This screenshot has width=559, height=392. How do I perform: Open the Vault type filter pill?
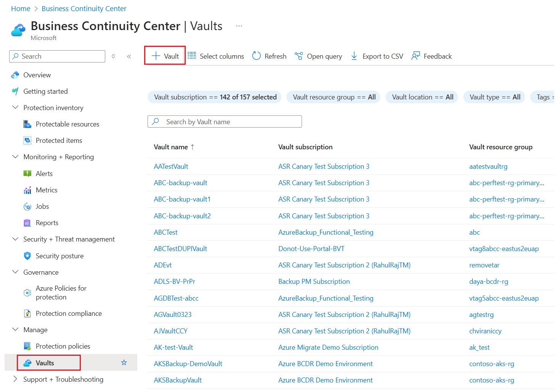494,97
